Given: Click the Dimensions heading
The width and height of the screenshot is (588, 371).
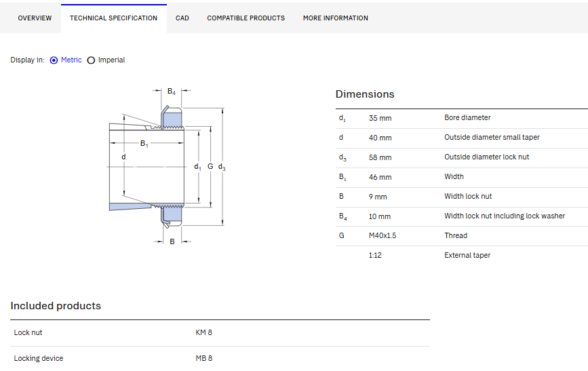Looking at the screenshot, I should pyautogui.click(x=365, y=94).
